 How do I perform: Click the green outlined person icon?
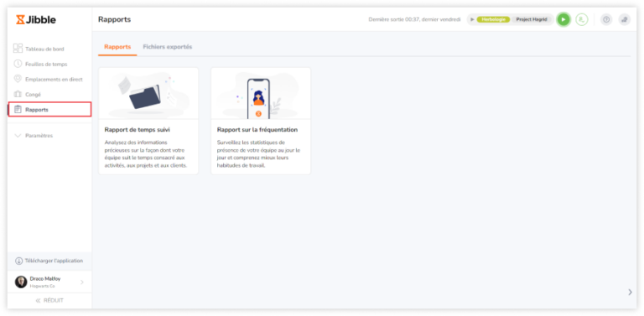coord(582,19)
